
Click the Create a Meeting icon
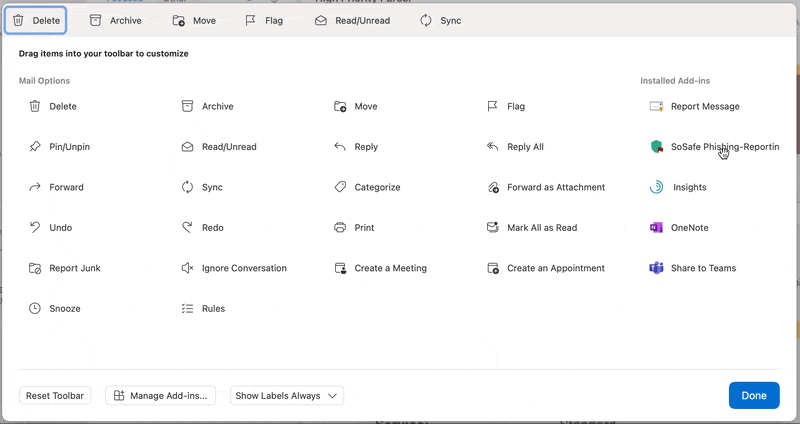(x=340, y=268)
